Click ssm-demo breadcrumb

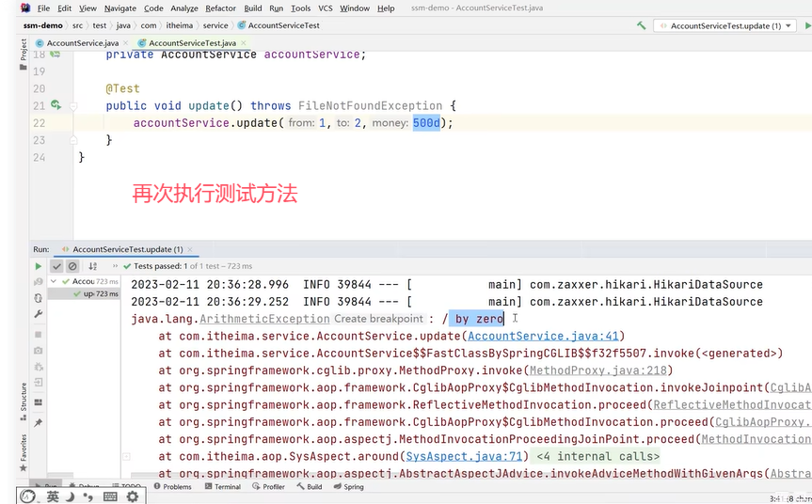pos(43,25)
